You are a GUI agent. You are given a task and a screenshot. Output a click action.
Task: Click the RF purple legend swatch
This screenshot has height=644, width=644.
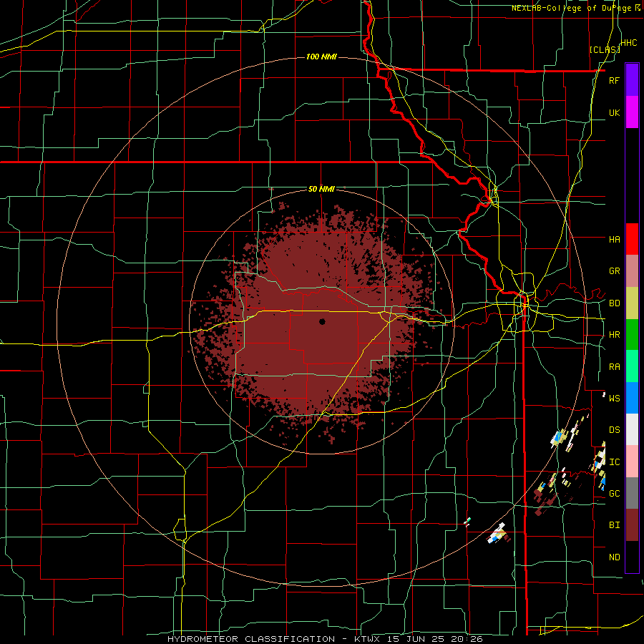pyautogui.click(x=632, y=80)
